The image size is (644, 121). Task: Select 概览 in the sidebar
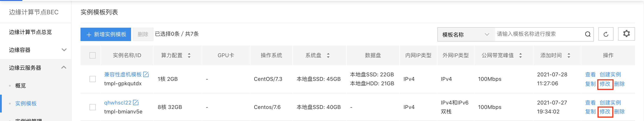point(21,86)
